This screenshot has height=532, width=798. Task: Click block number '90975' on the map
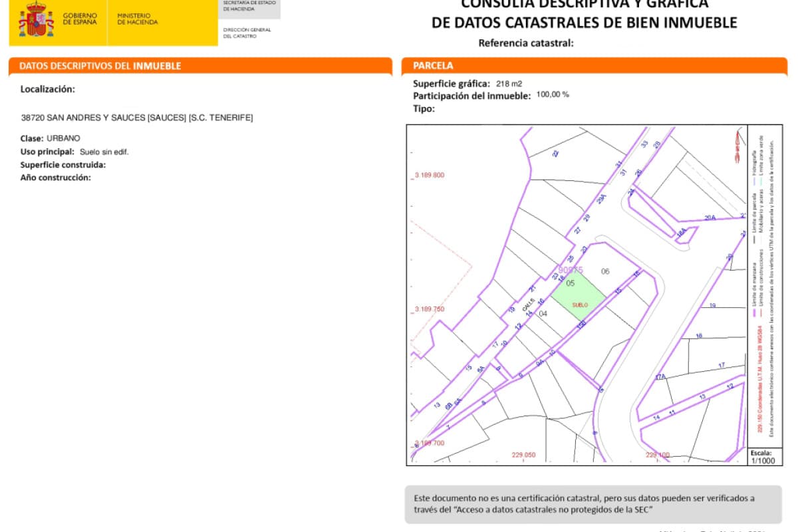(x=571, y=270)
